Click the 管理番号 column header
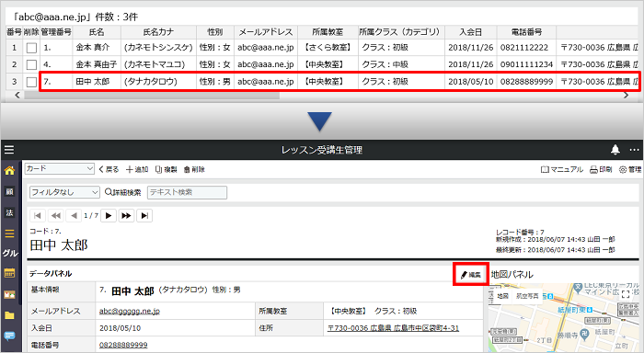This screenshot has width=644, height=353. tap(56, 32)
